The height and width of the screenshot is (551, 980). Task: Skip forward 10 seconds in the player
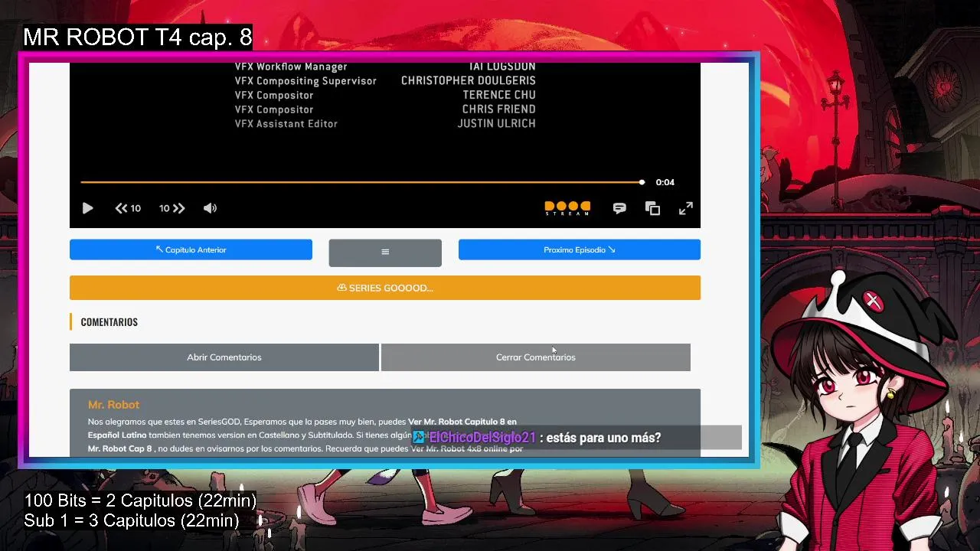(x=172, y=208)
